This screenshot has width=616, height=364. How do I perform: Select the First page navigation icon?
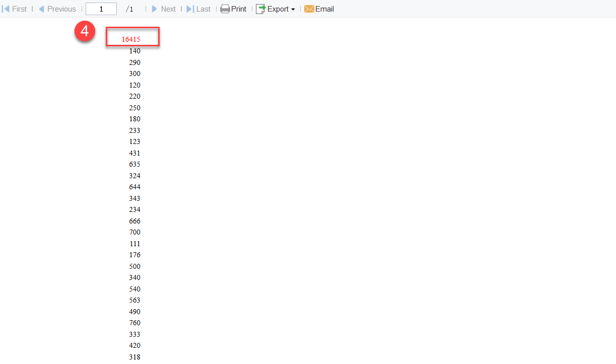[x=5, y=9]
